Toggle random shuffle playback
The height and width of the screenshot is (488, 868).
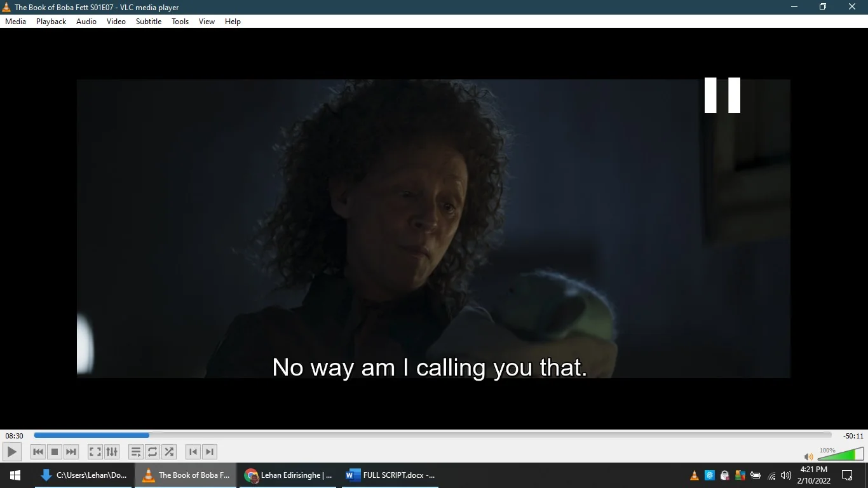pyautogui.click(x=169, y=452)
